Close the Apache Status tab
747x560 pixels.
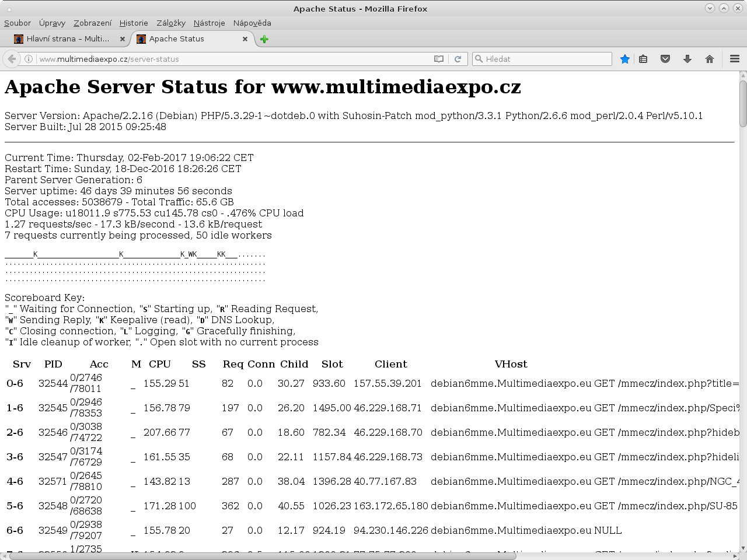pyautogui.click(x=245, y=39)
